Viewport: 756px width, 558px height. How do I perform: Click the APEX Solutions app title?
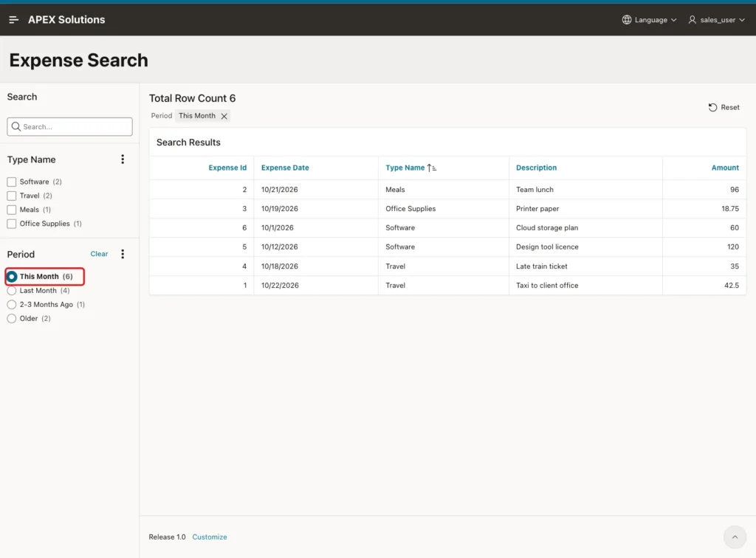[x=66, y=20]
